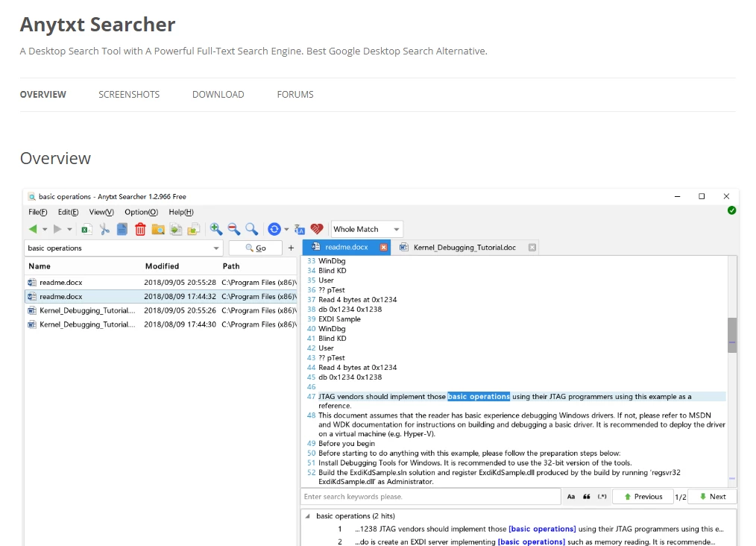Click the preview pane vertical scrollbar thumb
756x546 pixels.
tap(732, 335)
